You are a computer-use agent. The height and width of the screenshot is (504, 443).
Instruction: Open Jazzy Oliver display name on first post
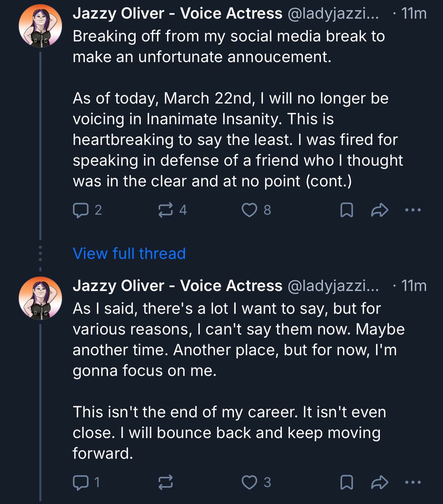177,14
